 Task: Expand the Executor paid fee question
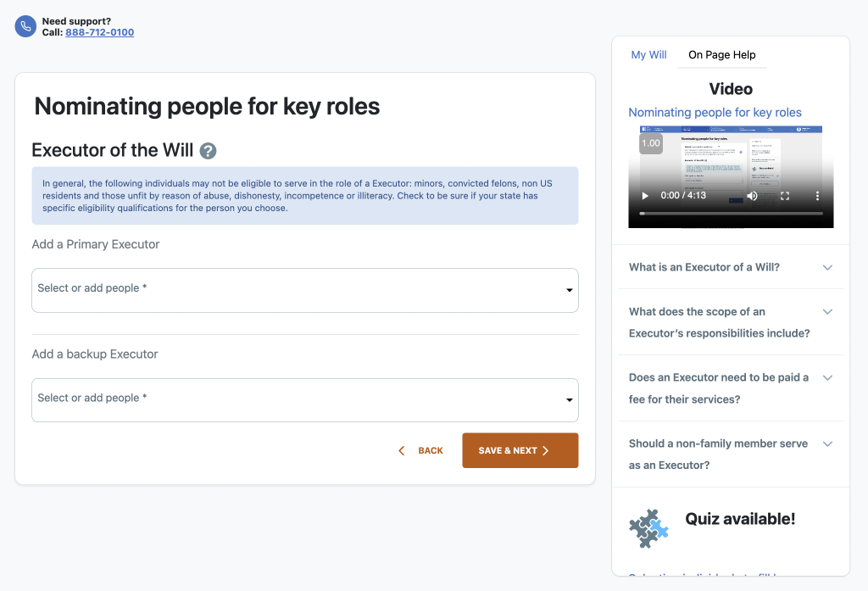click(731, 388)
